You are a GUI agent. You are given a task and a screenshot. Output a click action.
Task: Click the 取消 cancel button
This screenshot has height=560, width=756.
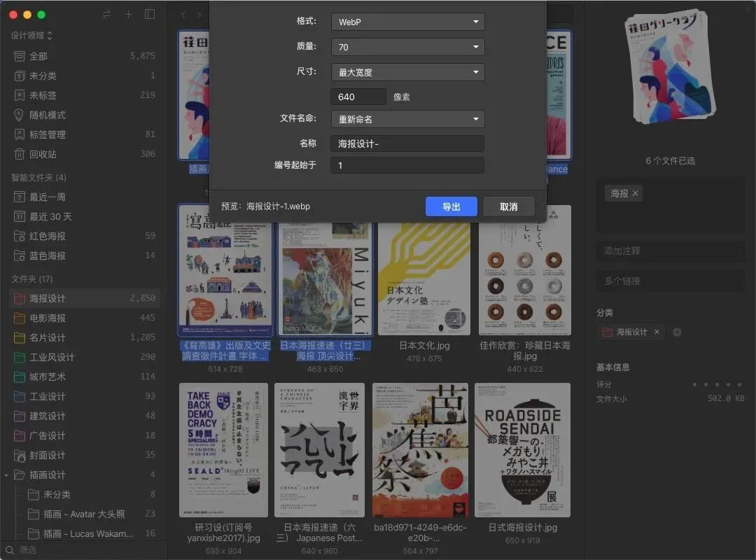click(x=509, y=207)
